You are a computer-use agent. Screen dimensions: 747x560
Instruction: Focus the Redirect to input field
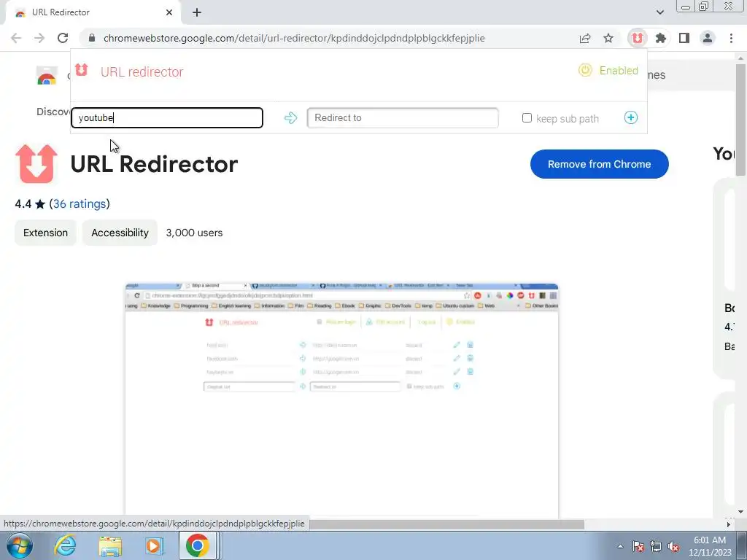403,117
